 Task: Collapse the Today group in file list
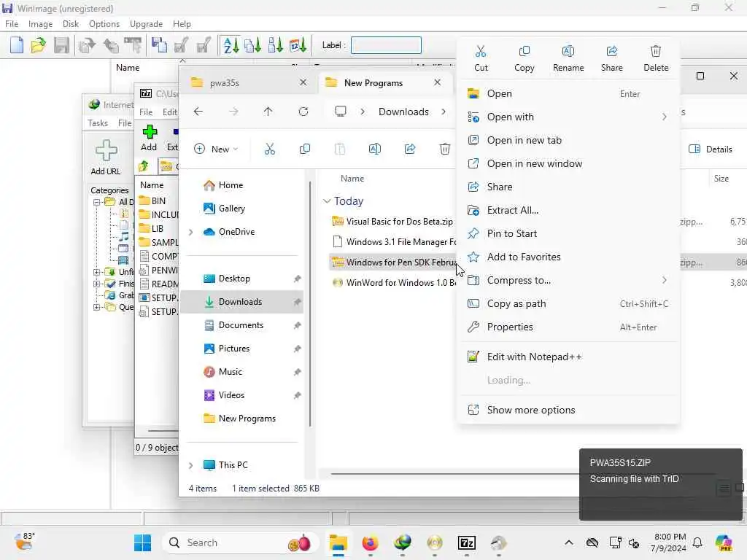(327, 201)
